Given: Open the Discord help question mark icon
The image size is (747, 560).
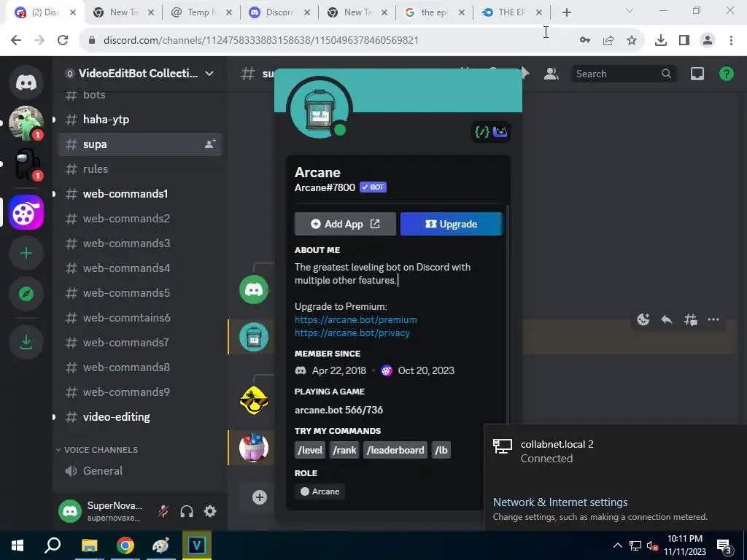Looking at the screenshot, I should coord(726,74).
